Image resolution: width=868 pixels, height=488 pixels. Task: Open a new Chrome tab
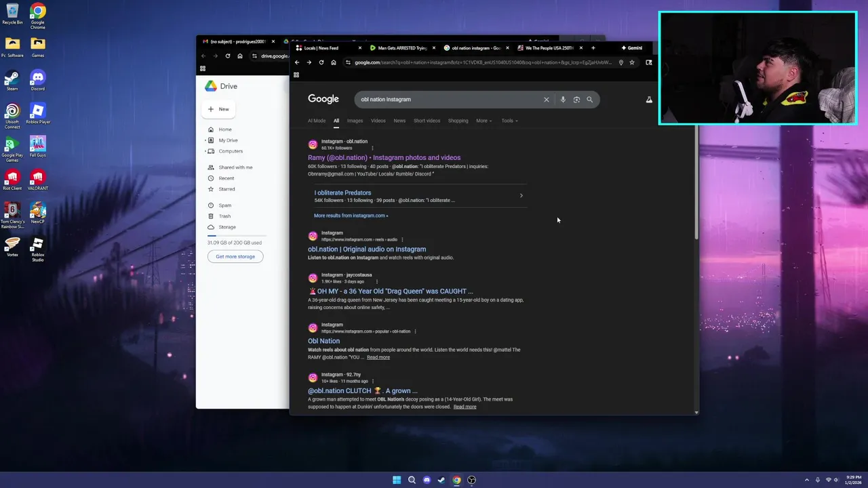coord(593,48)
